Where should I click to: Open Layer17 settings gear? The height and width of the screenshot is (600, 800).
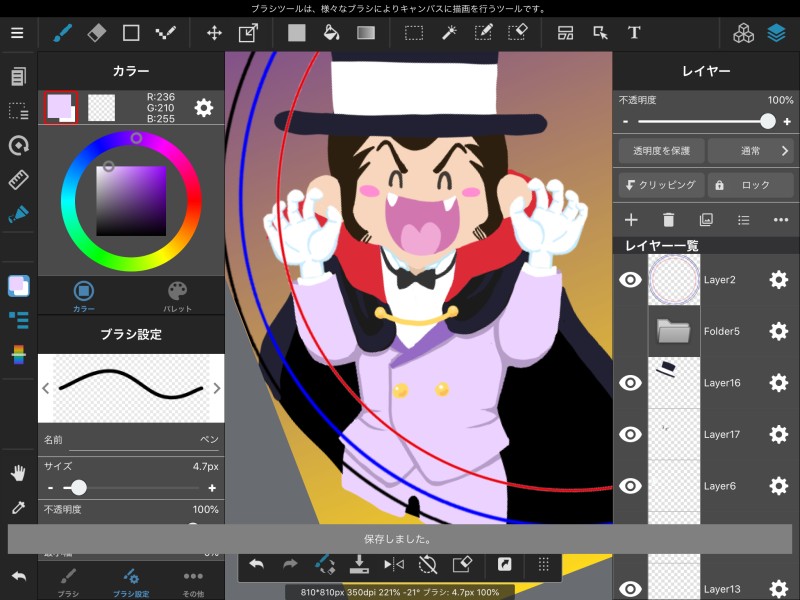click(779, 434)
